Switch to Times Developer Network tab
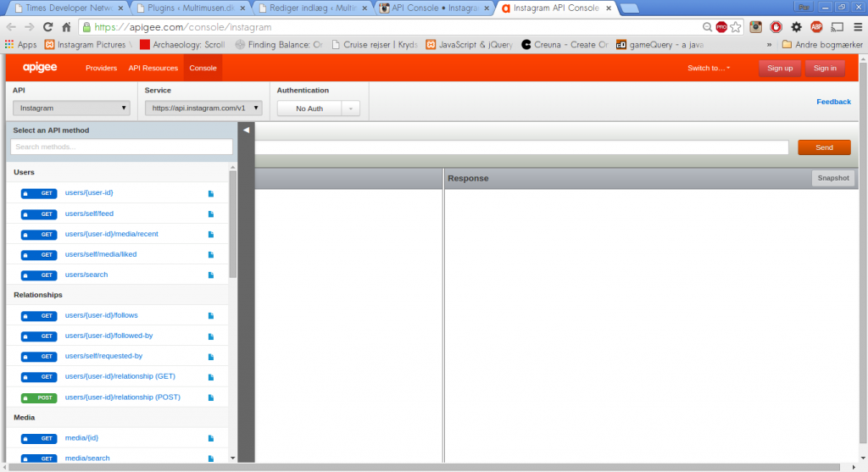This screenshot has width=868, height=472. (x=69, y=8)
